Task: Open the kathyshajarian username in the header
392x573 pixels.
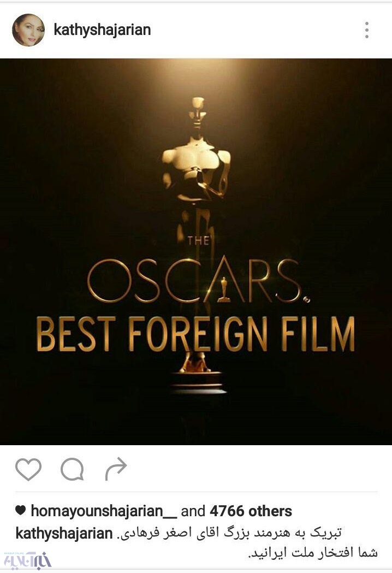Action: [102, 30]
